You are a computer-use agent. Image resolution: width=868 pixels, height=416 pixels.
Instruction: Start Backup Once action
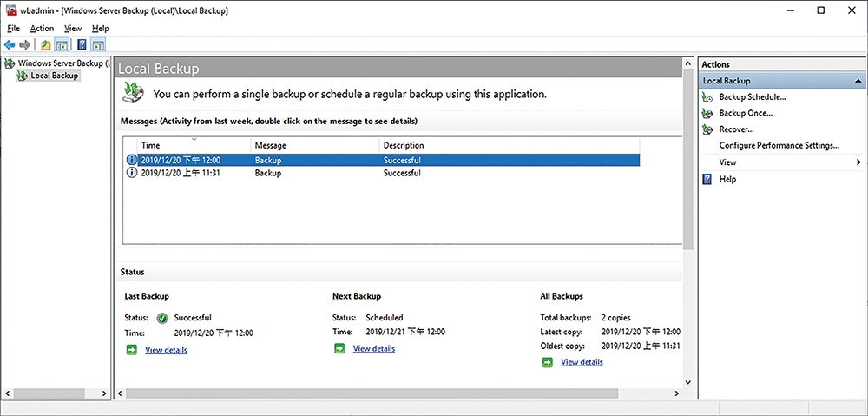[746, 113]
